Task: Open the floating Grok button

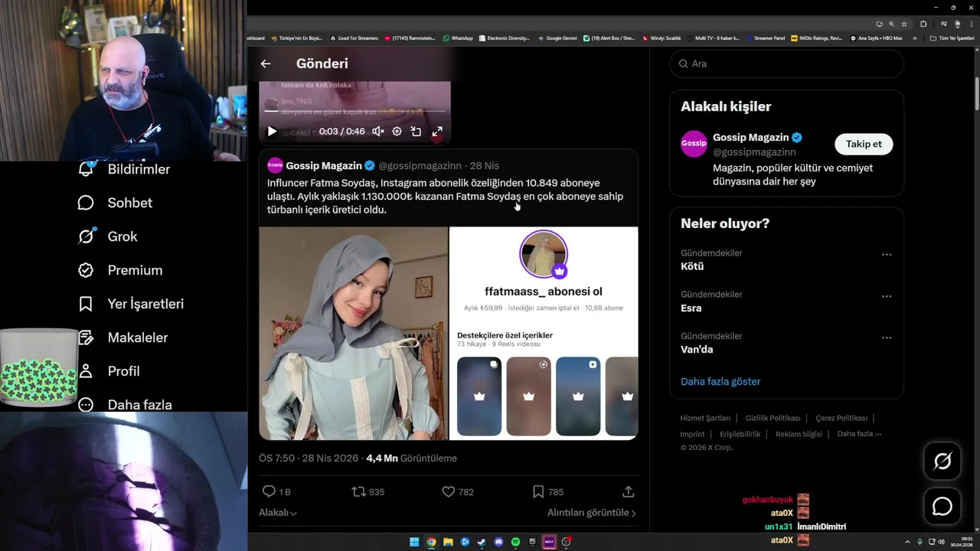Action: pos(942,461)
